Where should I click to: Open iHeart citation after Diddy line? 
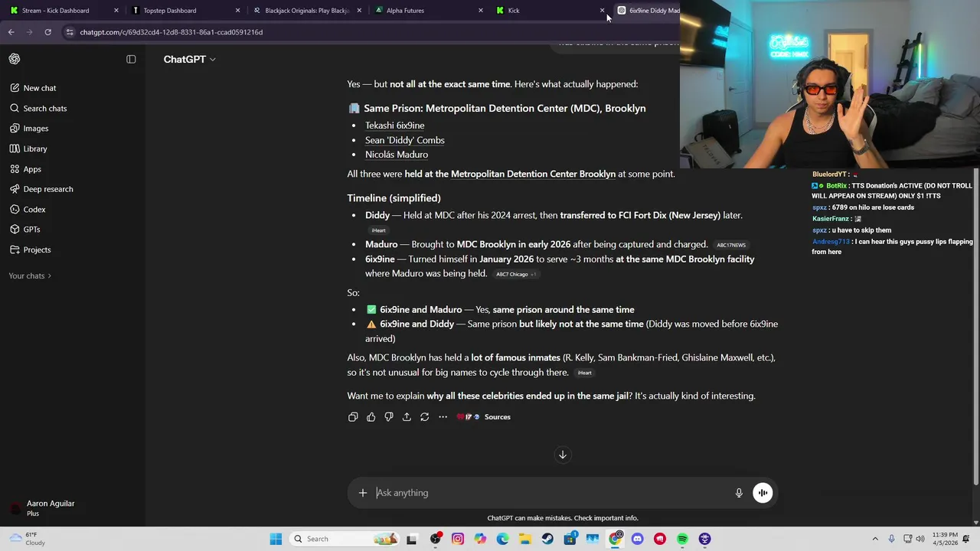pos(378,230)
